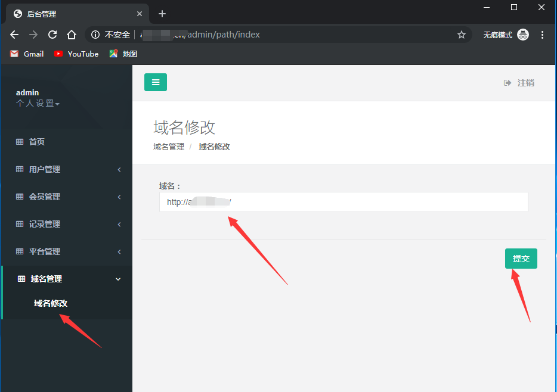Click the grid icon beside 平台管理

(20, 251)
